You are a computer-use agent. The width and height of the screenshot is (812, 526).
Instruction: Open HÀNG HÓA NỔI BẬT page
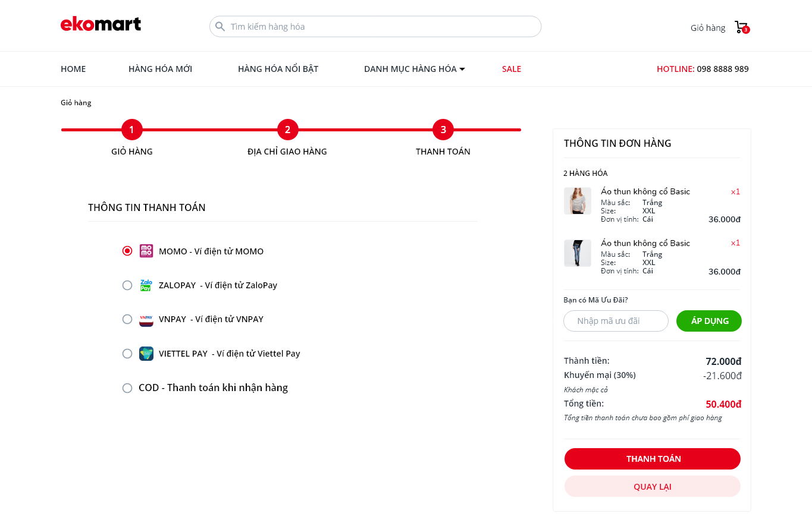(x=278, y=69)
